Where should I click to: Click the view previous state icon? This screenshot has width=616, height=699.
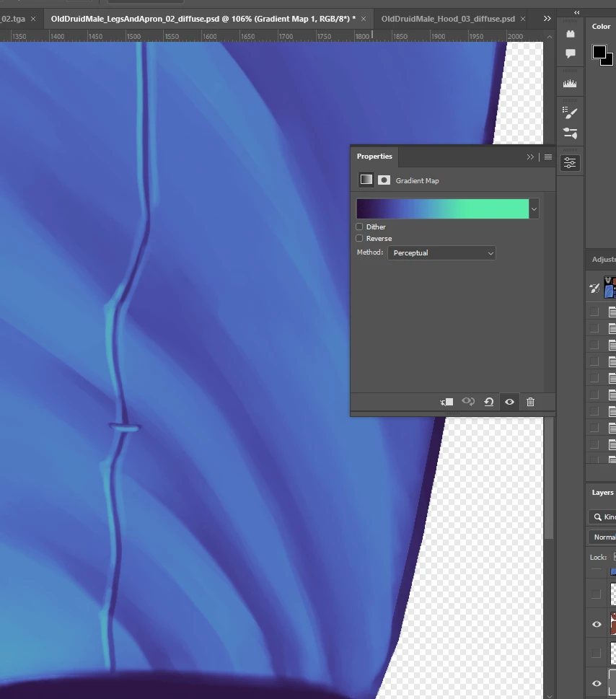(468, 402)
